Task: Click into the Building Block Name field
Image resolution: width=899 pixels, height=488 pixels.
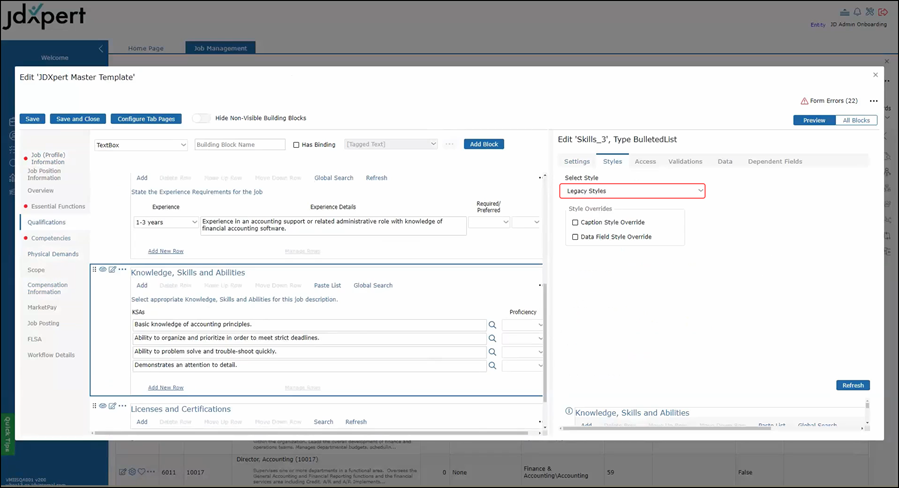Action: [x=240, y=145]
